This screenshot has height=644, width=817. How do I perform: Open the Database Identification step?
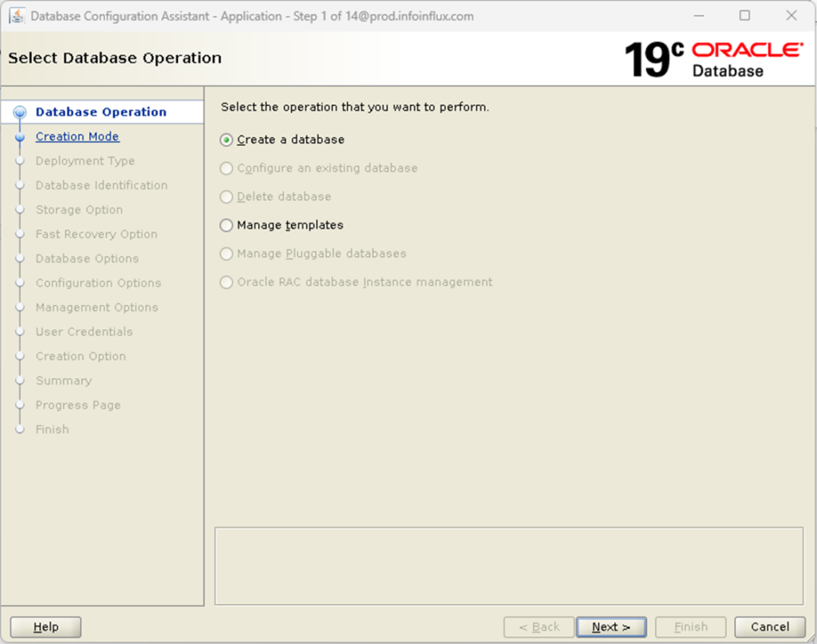(x=101, y=185)
